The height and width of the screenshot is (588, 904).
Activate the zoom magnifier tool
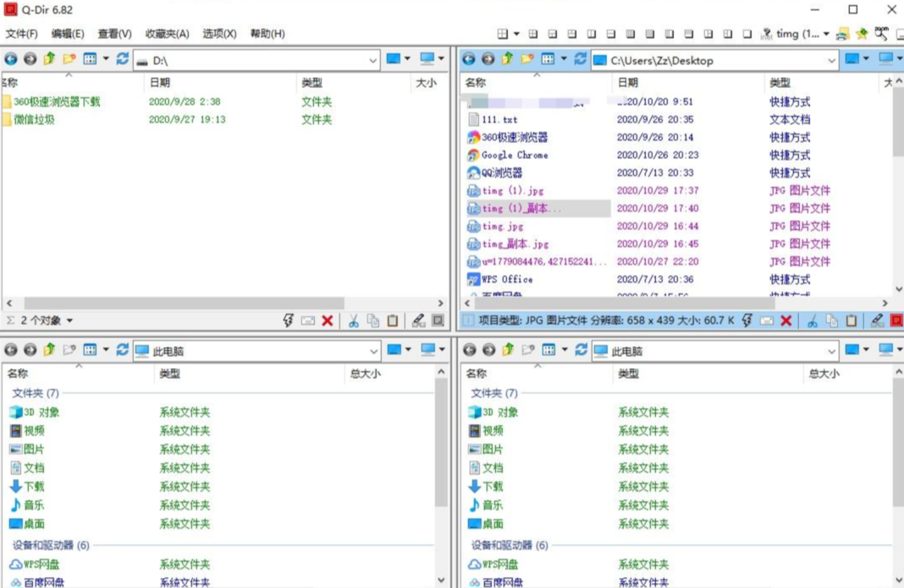881,34
